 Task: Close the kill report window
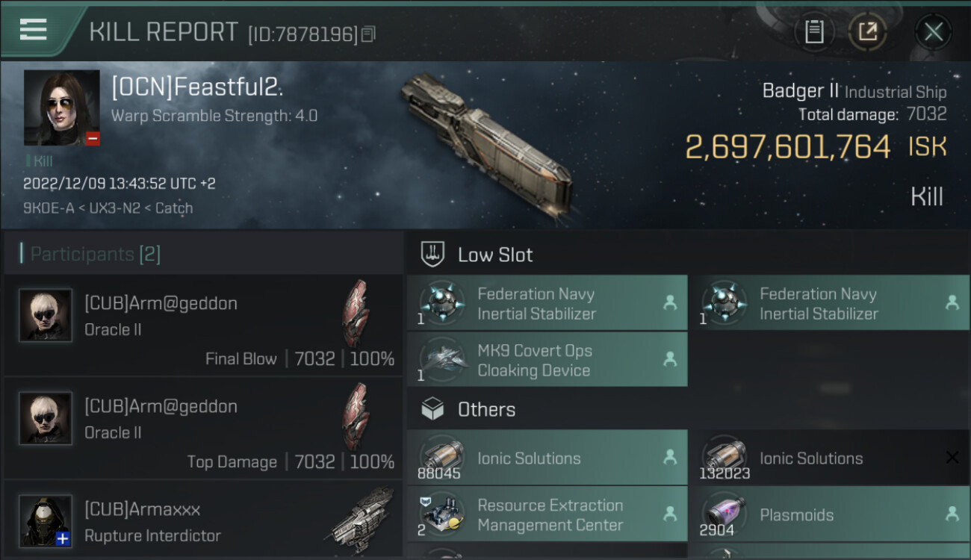click(x=933, y=32)
